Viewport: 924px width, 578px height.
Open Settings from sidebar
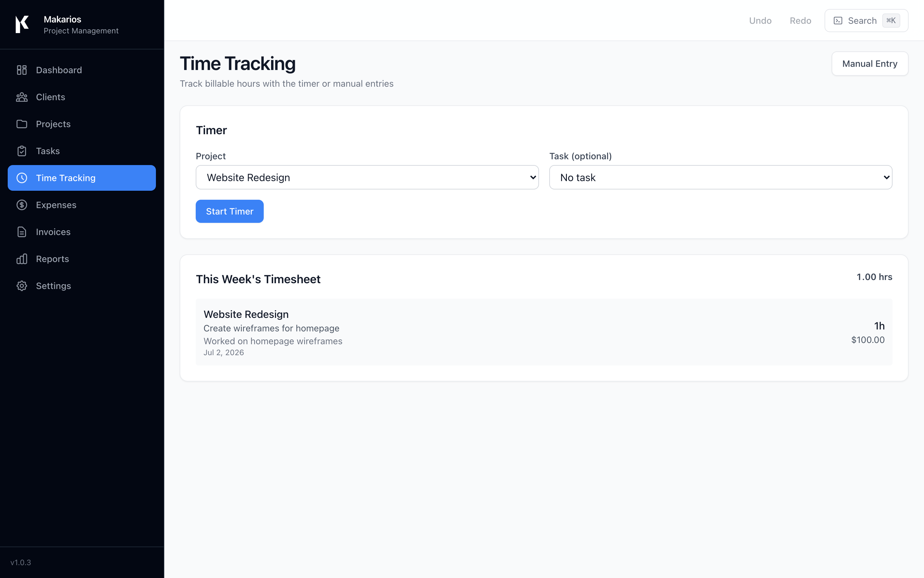(82, 286)
